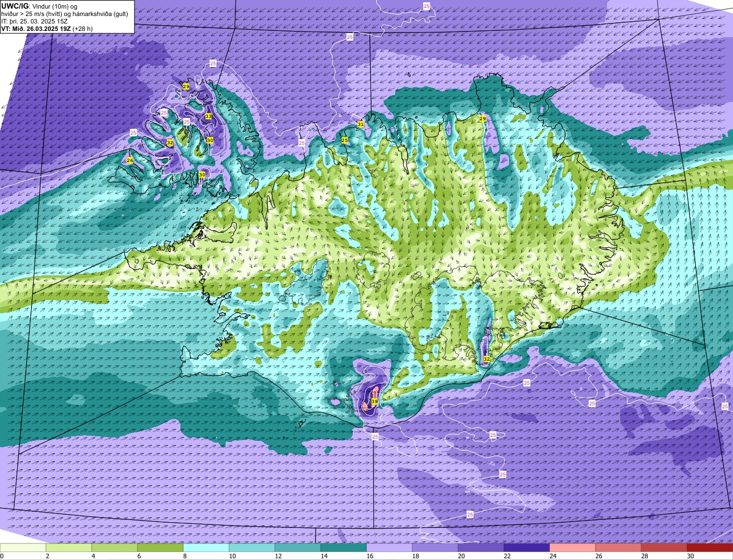The width and height of the screenshot is (733, 560).
Task: Click the dark red above-30 m/s swatch
Action: [x=710, y=547]
